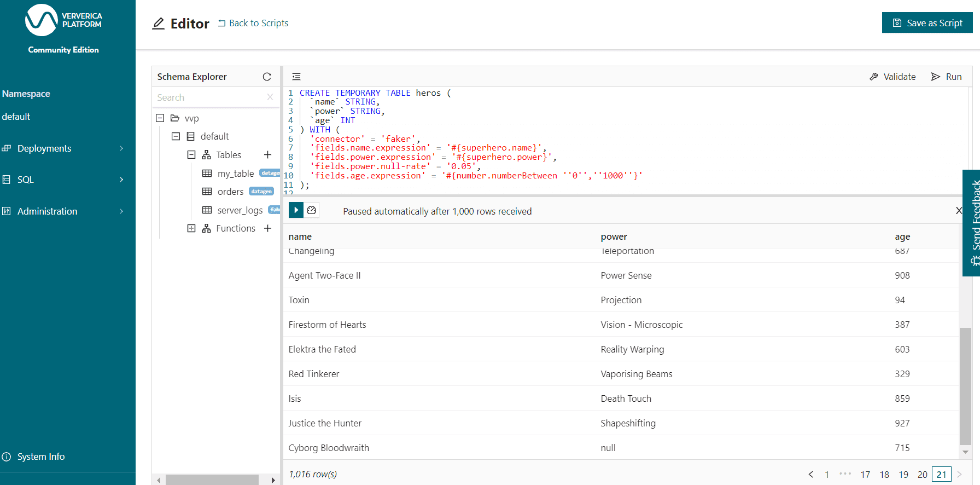Click the Run arrow icon

pos(936,77)
